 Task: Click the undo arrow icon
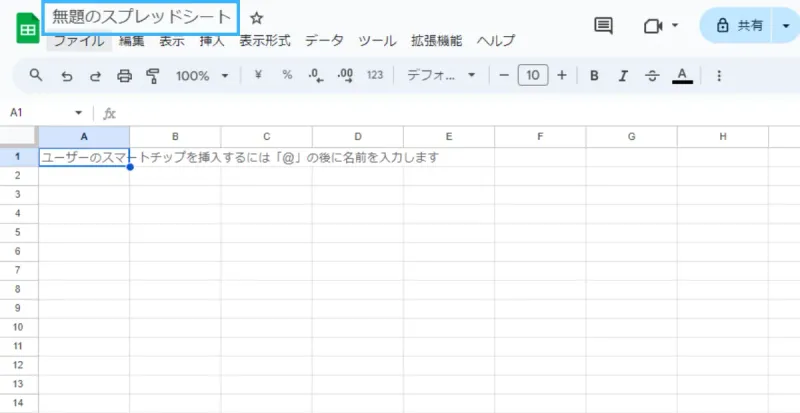67,76
